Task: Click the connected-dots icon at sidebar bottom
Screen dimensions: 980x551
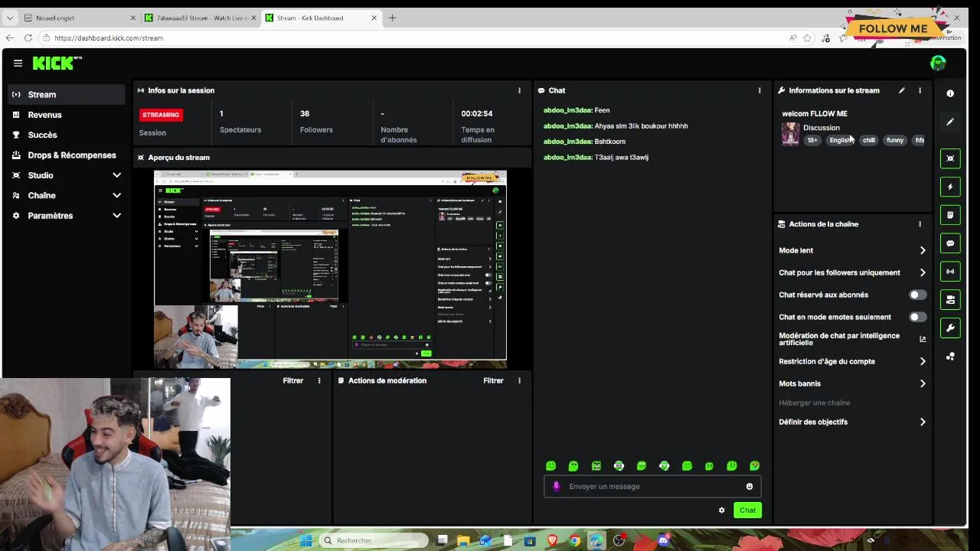Action: coord(950,357)
